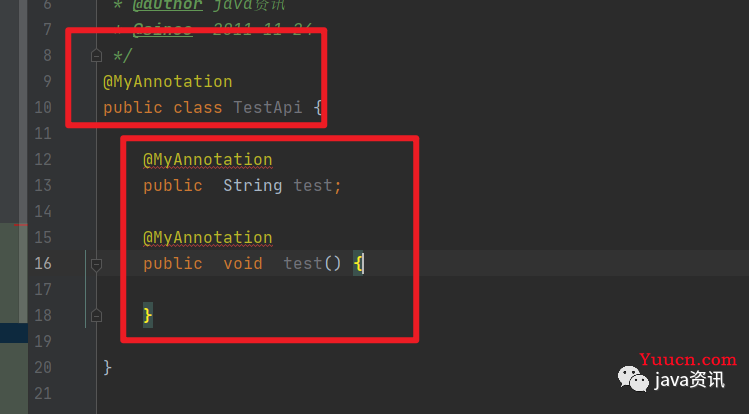Click the fold end marker on line 18
This screenshot has height=414, width=749.
coord(96,316)
